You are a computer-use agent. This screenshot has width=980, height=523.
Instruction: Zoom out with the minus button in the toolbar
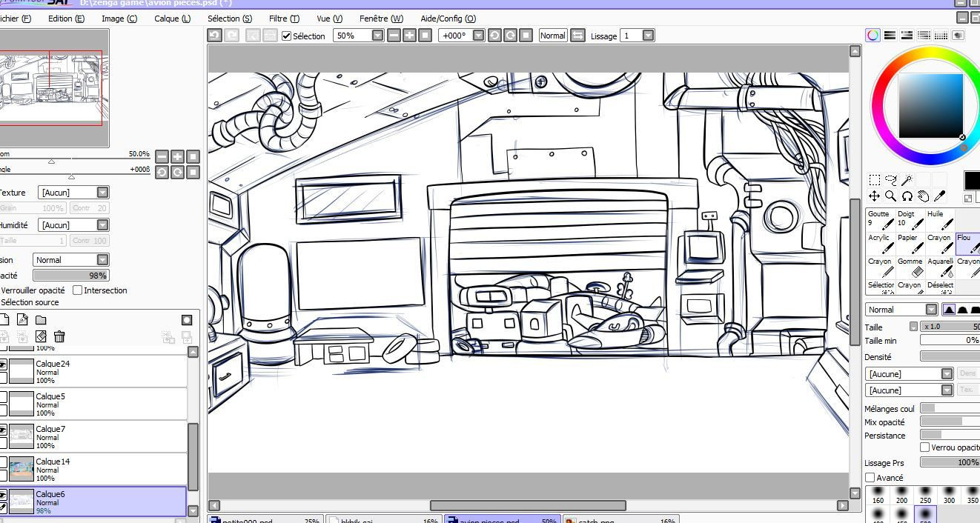click(x=394, y=35)
